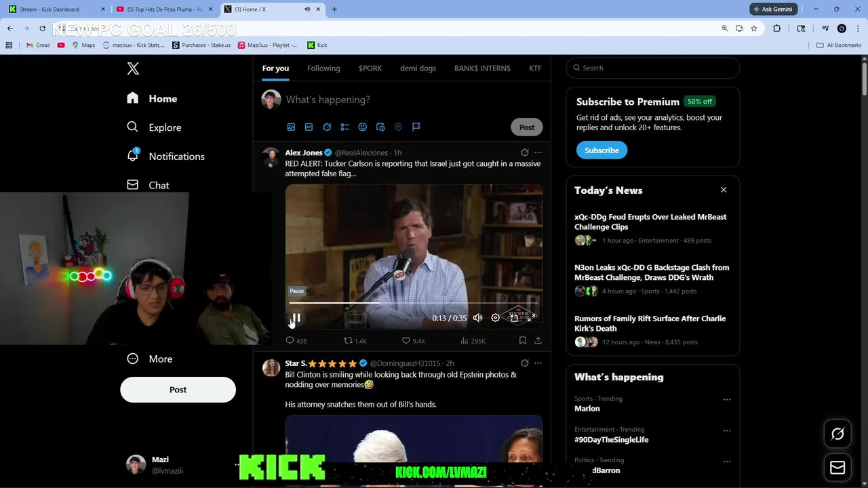Open Grok icon in composer toolbar

pyautogui.click(x=327, y=127)
